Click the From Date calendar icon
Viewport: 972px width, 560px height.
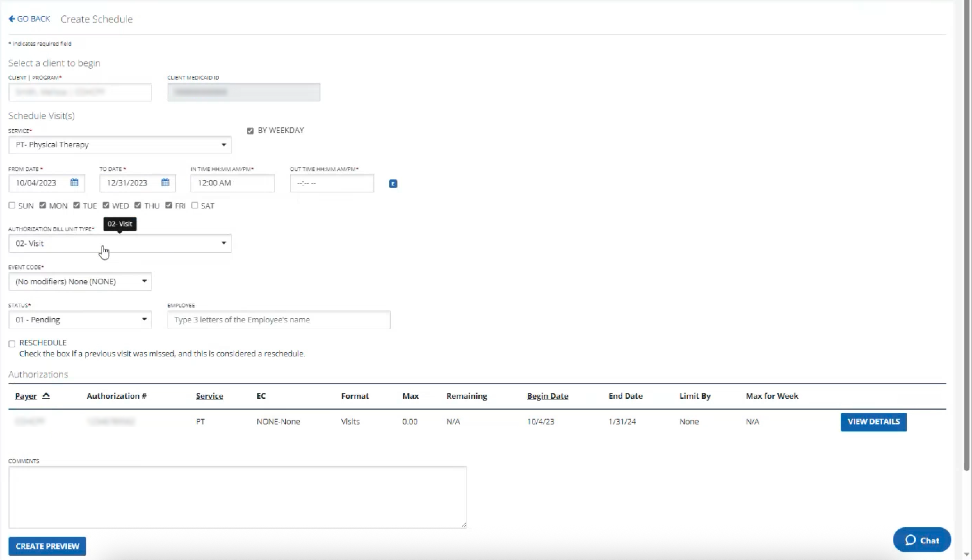click(x=74, y=183)
